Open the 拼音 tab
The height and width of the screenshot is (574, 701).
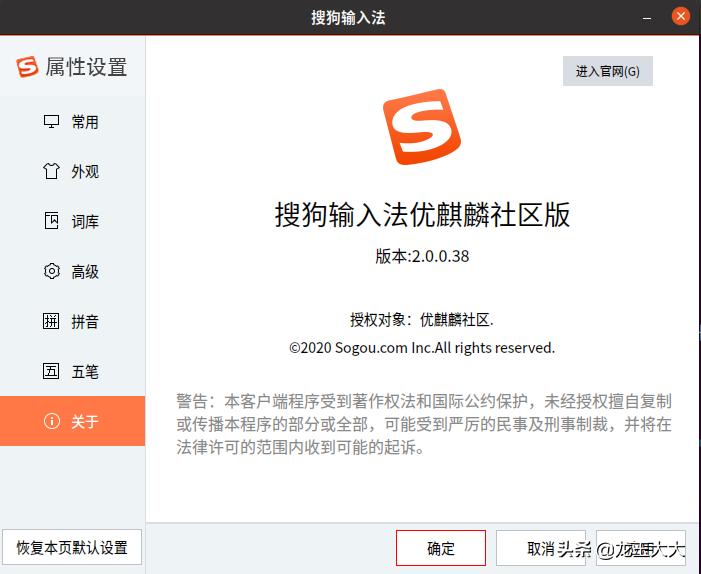pyautogui.click(x=72, y=321)
